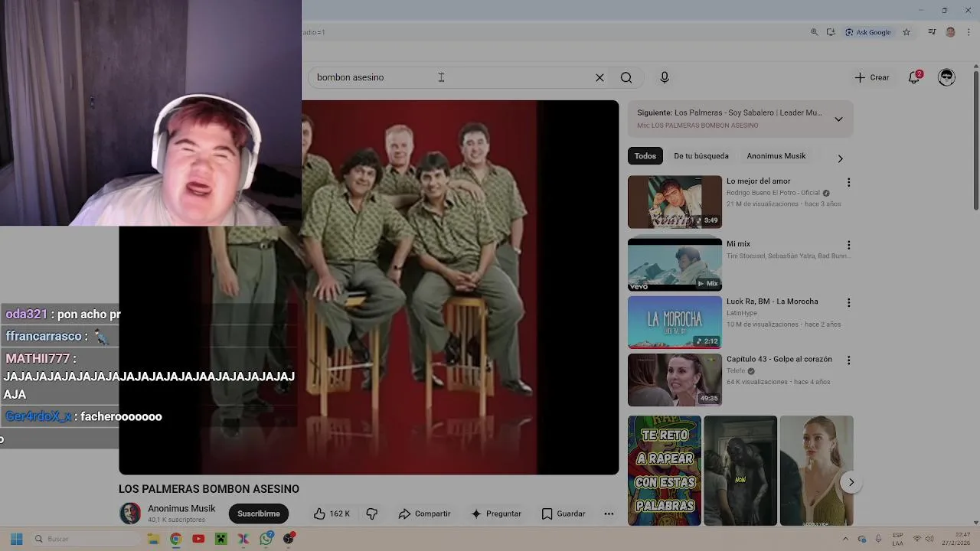Open File Explorer from taskbar
980x551 pixels.
153,539
